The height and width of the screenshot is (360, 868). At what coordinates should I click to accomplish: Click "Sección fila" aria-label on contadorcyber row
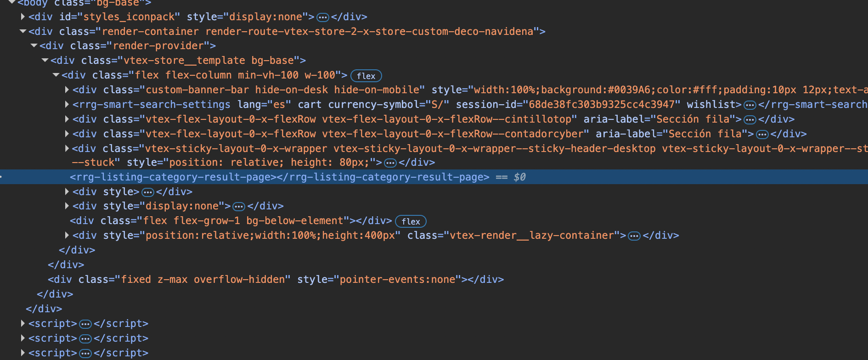(x=705, y=134)
